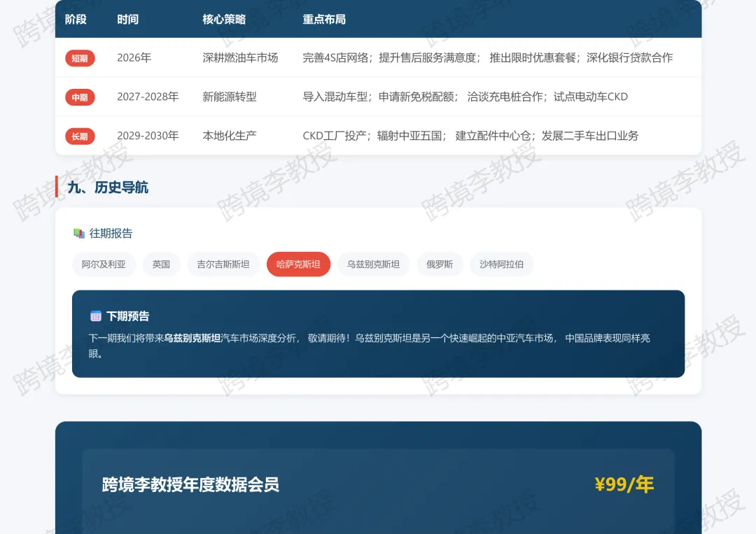Click bold 乌兹别克斯坦 in preview paragraph
756x534 pixels.
192,338
